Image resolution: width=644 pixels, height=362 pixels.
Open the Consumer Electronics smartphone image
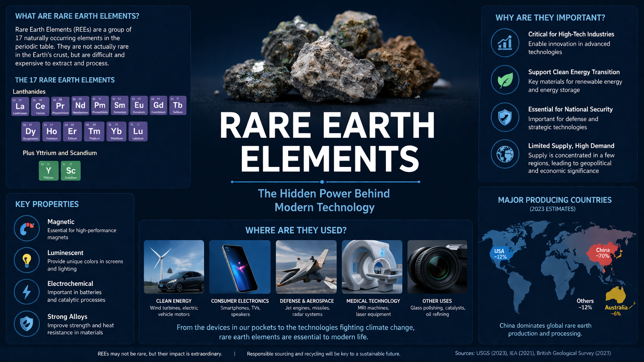click(240, 267)
